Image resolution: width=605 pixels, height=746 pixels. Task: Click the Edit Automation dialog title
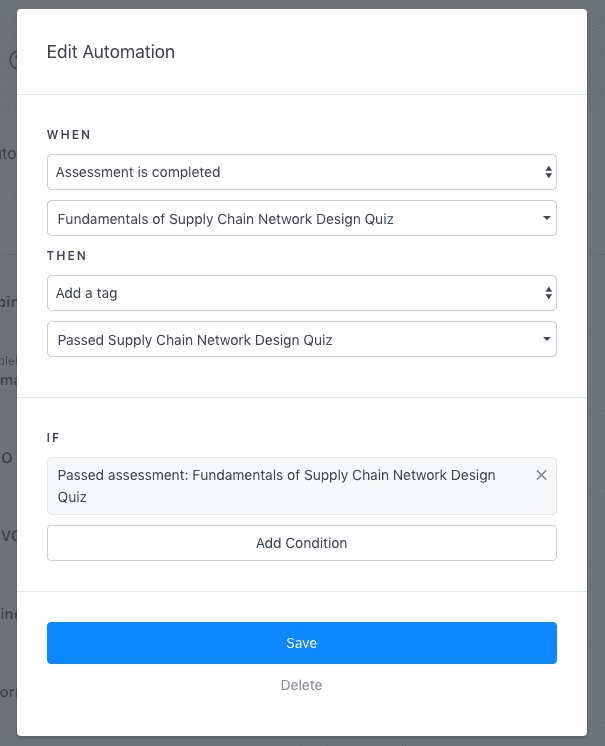tap(111, 52)
